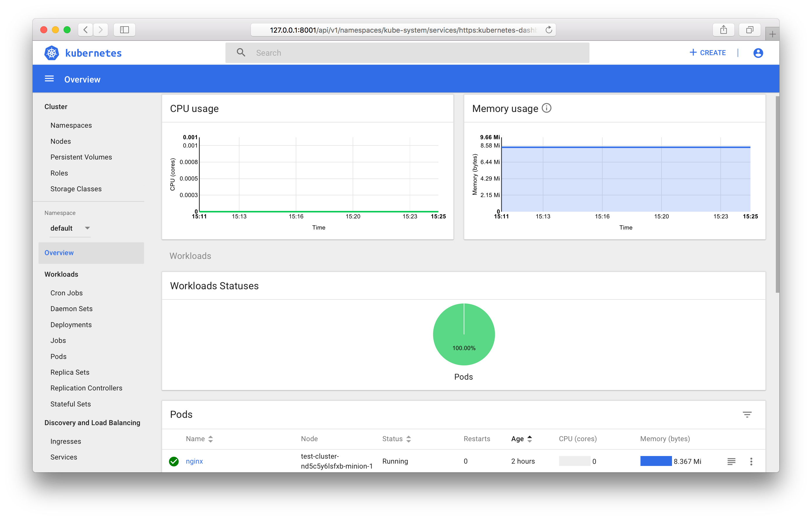Open the nginx pod link
Image resolution: width=812 pixels, height=519 pixels.
pyautogui.click(x=194, y=461)
